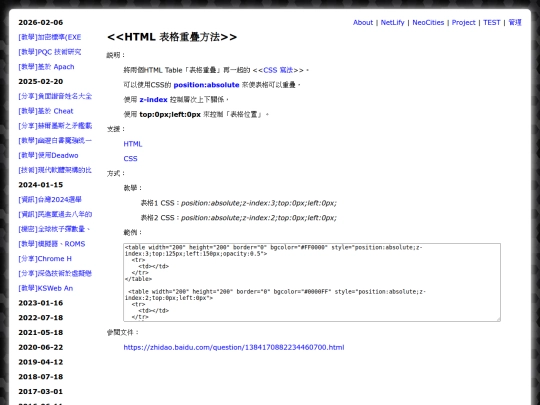Open sidebar article '[教學]PQC 技術研究'
Image resolution: width=540 pixels, height=405 pixels.
click(x=50, y=52)
